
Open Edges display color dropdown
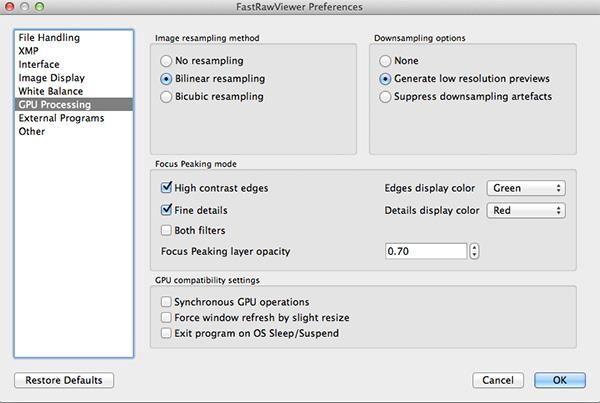pos(526,188)
